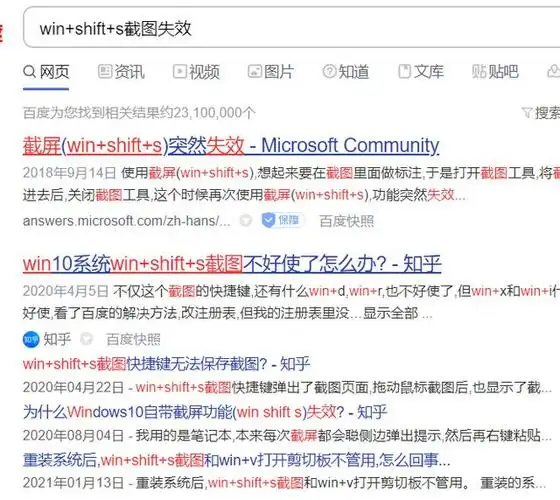Click the 知乎 logo icon

[x=31, y=339]
